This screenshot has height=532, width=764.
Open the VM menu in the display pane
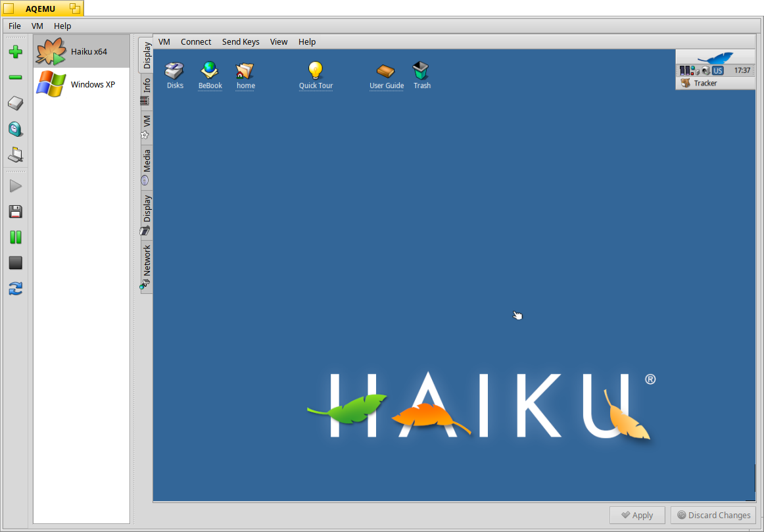coord(164,42)
